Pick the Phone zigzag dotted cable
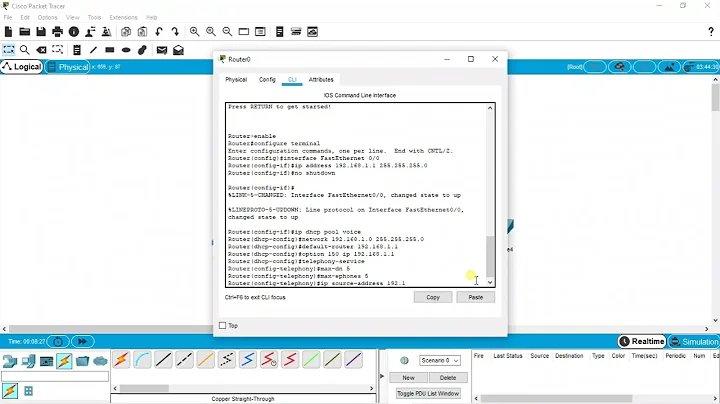 coord(227,360)
